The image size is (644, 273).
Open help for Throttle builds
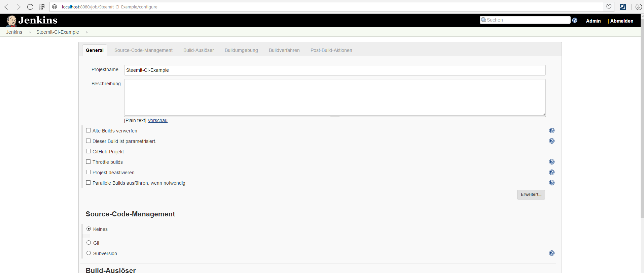coord(552,162)
